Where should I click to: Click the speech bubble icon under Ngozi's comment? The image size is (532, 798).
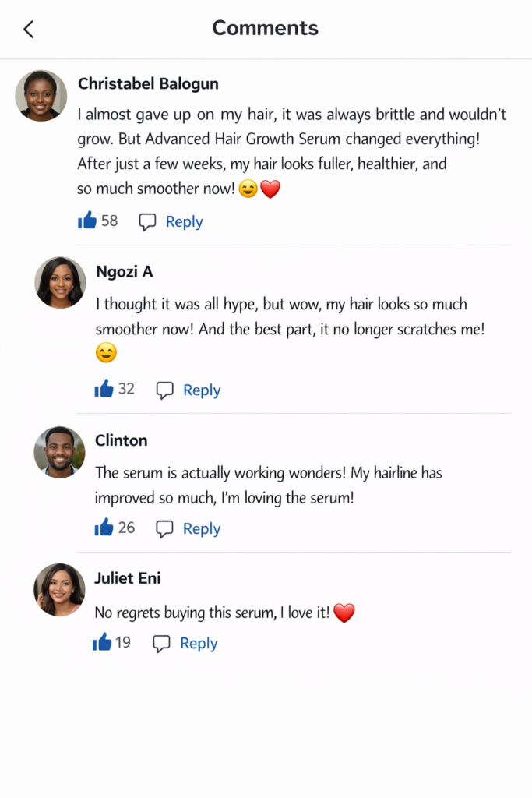pyautogui.click(x=164, y=390)
